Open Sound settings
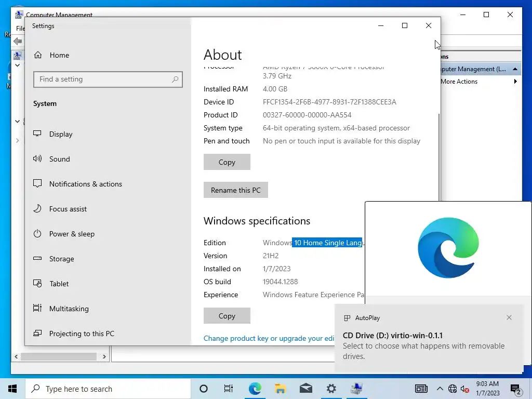This screenshot has height=399, width=532. point(51,159)
